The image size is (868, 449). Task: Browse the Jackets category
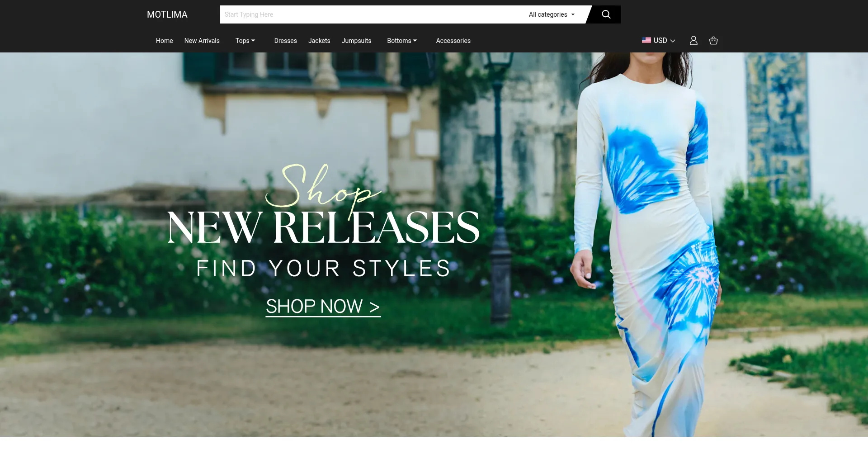(x=319, y=41)
